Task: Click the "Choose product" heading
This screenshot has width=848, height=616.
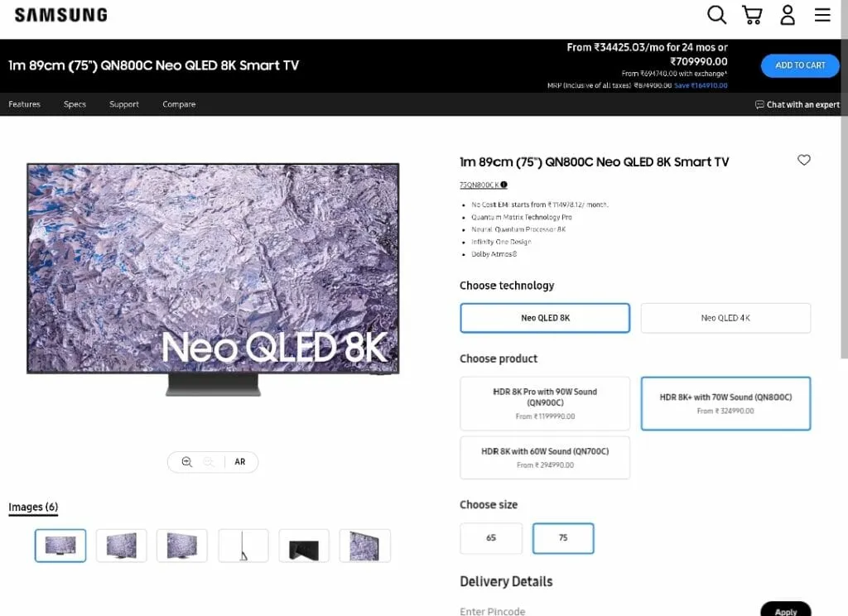Action: 499,359
